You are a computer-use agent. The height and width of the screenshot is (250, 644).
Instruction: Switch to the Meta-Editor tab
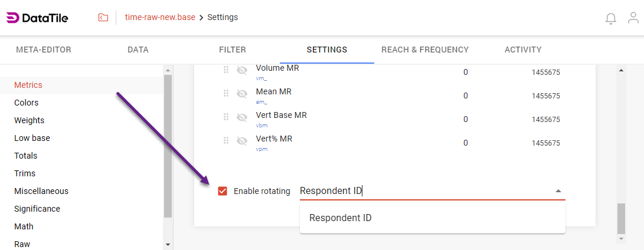[44, 50]
